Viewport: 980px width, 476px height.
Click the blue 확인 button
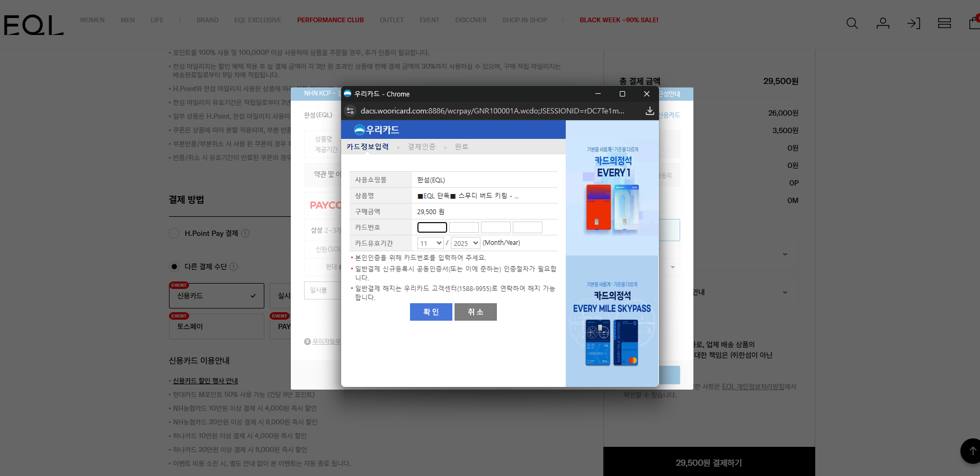431,312
